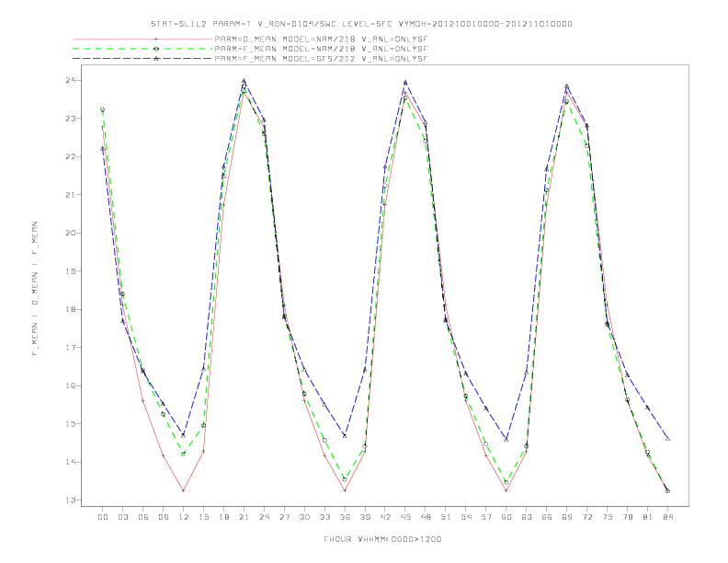Click x-axis tick label 21
Viewport: 728px width, 563px height.
click(x=244, y=517)
